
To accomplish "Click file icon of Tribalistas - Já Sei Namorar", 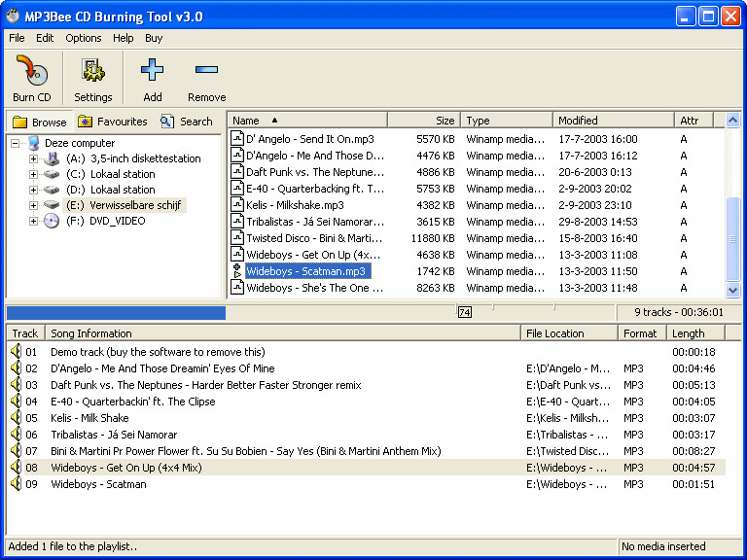I will click(x=237, y=222).
